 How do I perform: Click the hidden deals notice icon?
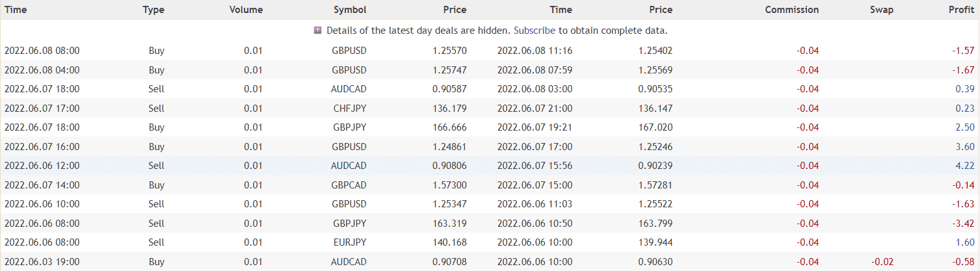[318, 31]
